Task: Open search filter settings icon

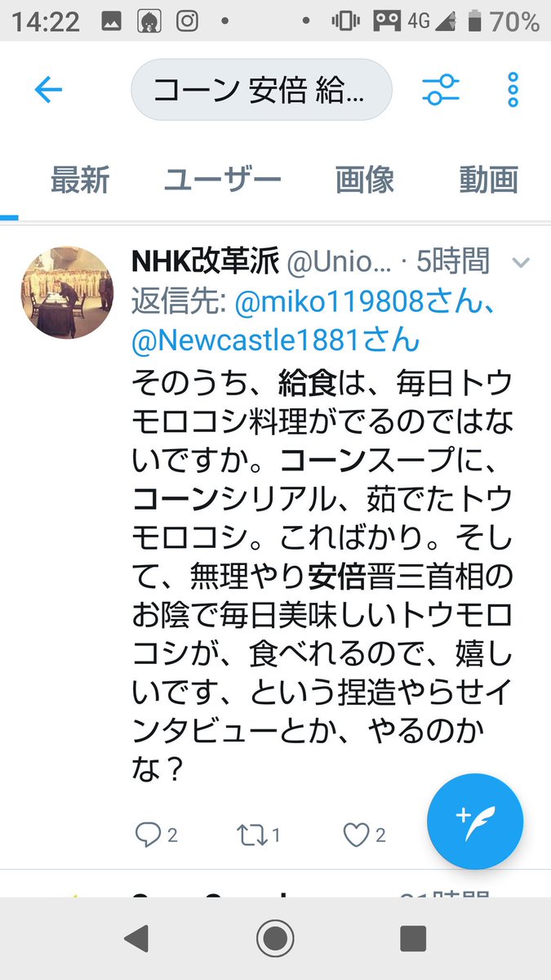Action: 441,89
